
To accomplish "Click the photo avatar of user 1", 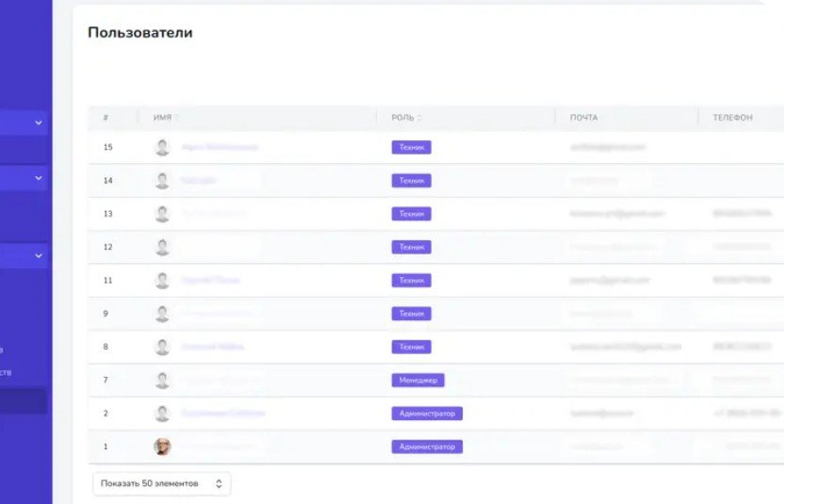I will tap(162, 447).
